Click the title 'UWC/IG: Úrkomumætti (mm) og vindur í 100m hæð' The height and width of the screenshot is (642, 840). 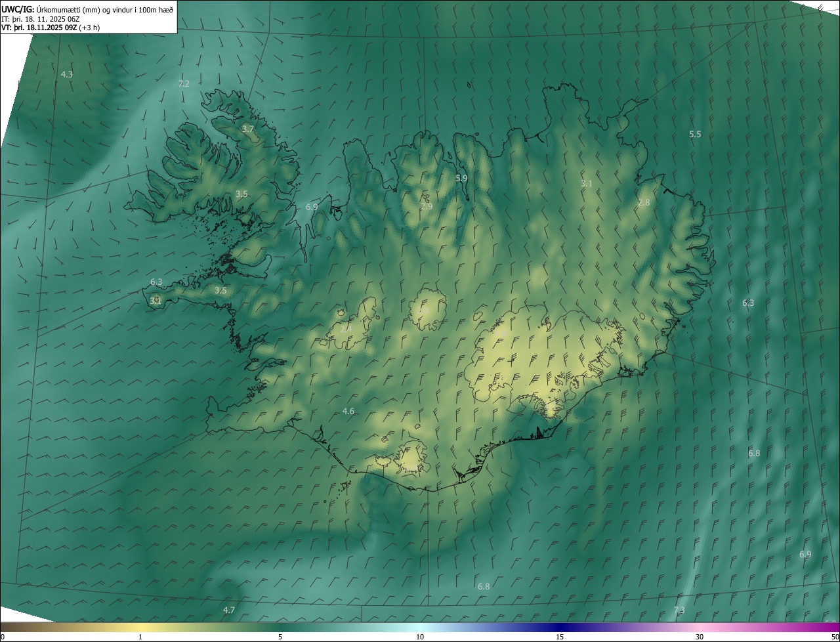87,10
